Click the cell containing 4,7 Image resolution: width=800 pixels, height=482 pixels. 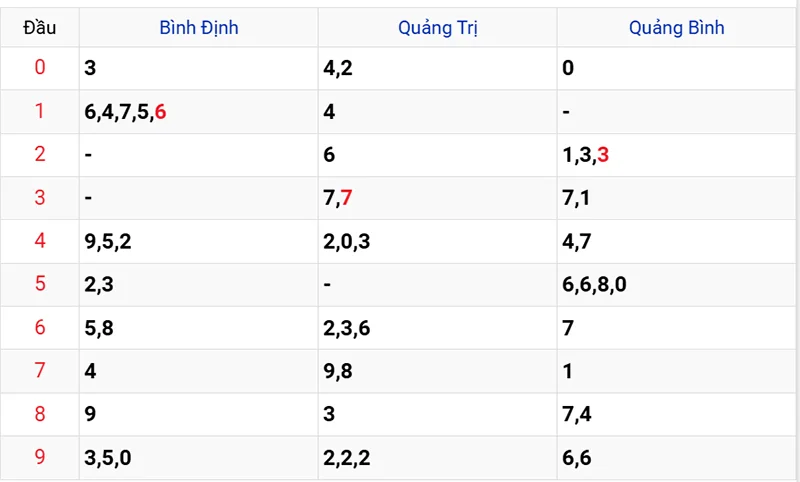[x=576, y=241]
